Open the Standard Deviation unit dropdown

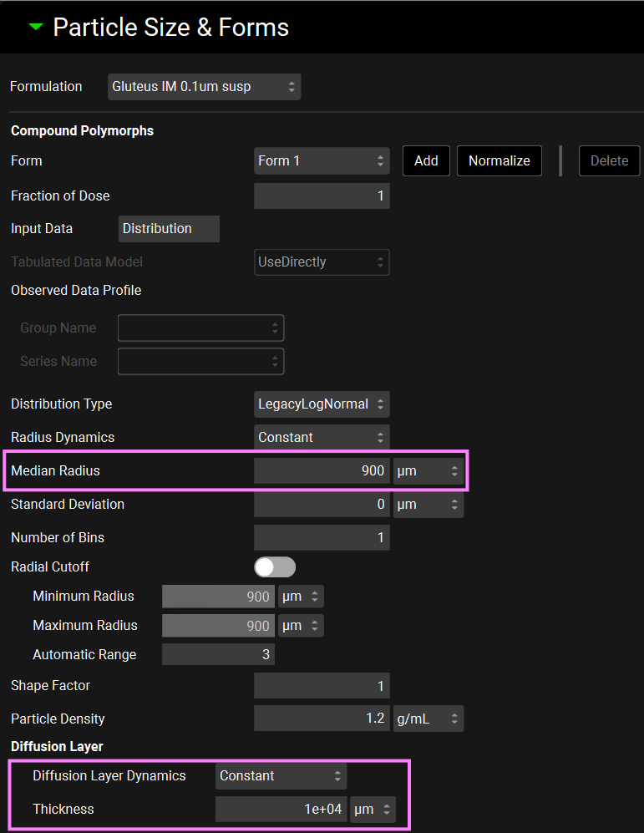pos(428,505)
